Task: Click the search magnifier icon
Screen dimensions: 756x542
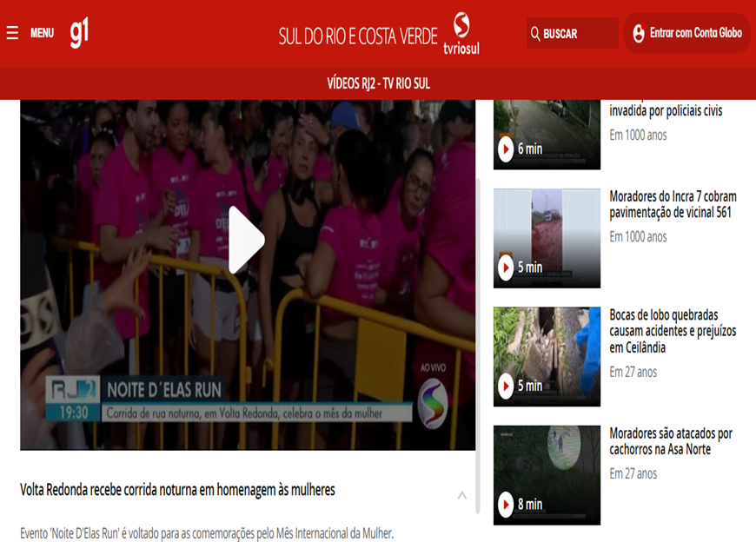Action: point(534,34)
